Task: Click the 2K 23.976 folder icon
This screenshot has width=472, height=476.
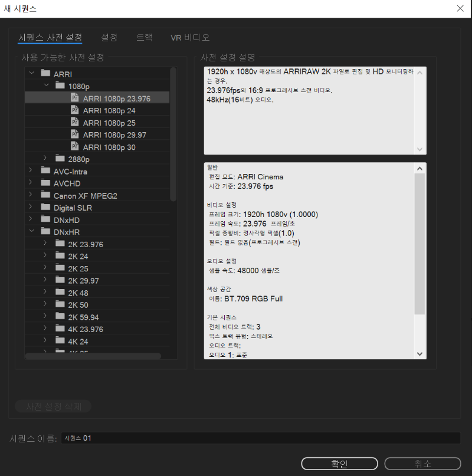Action: pyautogui.click(x=60, y=243)
